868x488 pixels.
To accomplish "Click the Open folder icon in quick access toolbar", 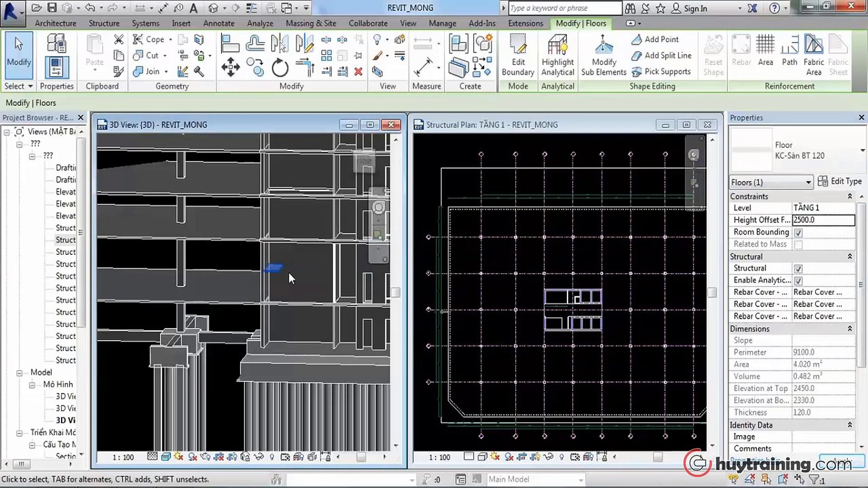I will [x=36, y=8].
